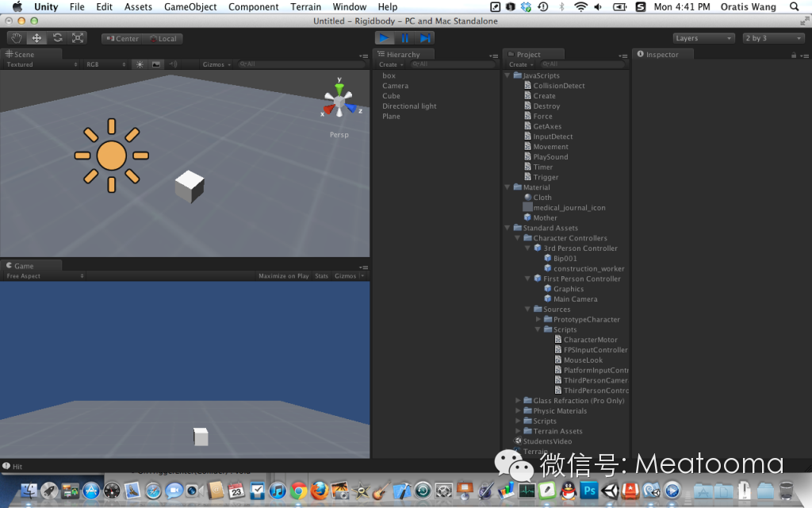Image resolution: width=812 pixels, height=508 pixels.
Task: Toggle Center pivot mode
Action: point(123,38)
